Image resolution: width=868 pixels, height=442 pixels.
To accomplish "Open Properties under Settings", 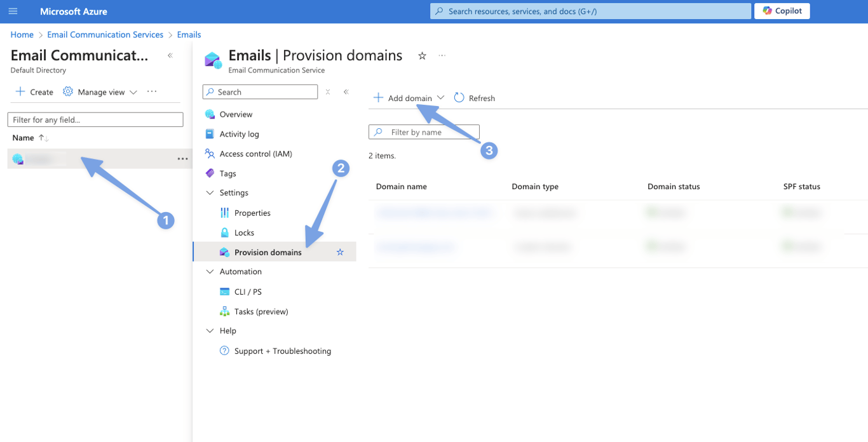I will coord(252,213).
